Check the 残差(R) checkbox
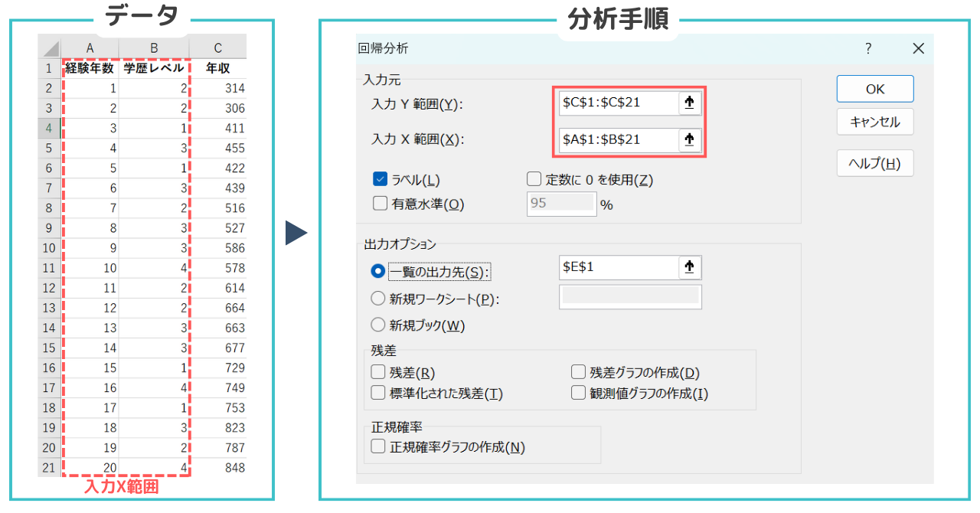The image size is (980, 513). tap(377, 373)
